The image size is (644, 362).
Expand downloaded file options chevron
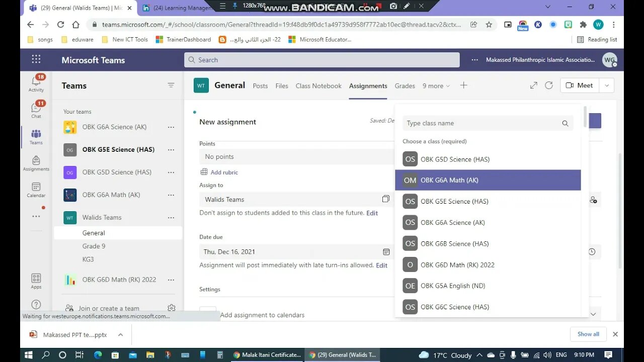(x=120, y=334)
